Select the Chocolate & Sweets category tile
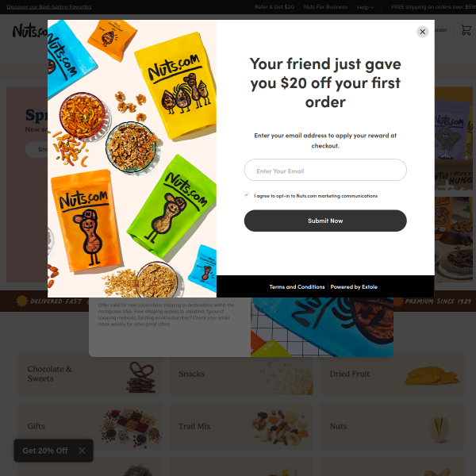 (x=90, y=374)
